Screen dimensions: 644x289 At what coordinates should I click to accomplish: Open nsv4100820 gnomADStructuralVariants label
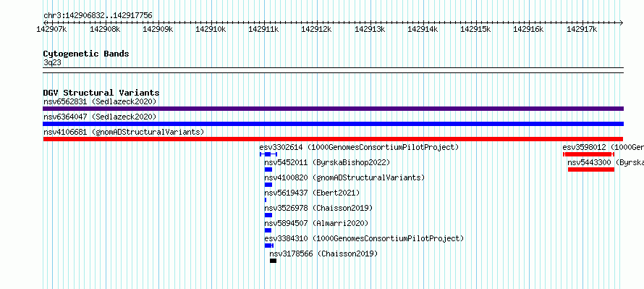click(344, 177)
